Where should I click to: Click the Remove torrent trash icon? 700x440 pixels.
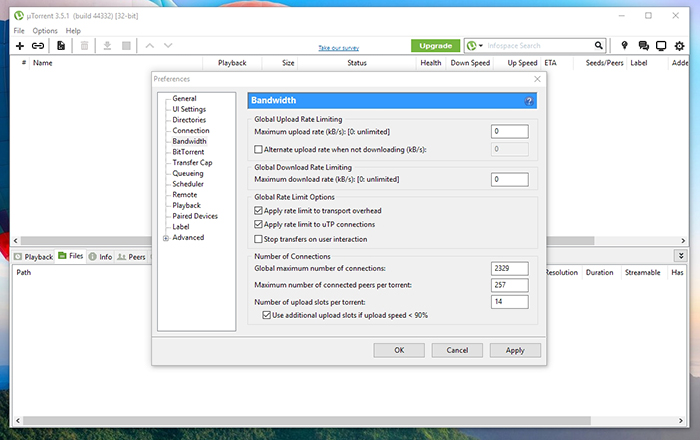click(x=84, y=46)
